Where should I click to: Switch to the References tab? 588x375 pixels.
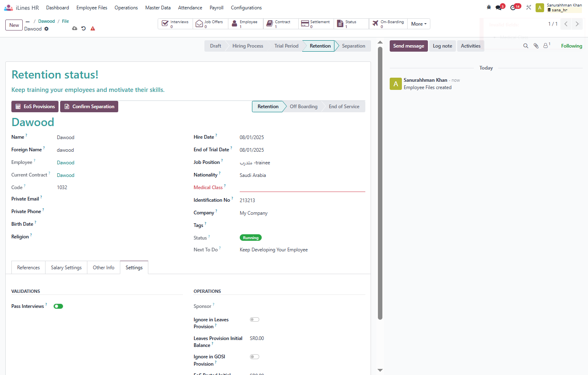coord(28,268)
